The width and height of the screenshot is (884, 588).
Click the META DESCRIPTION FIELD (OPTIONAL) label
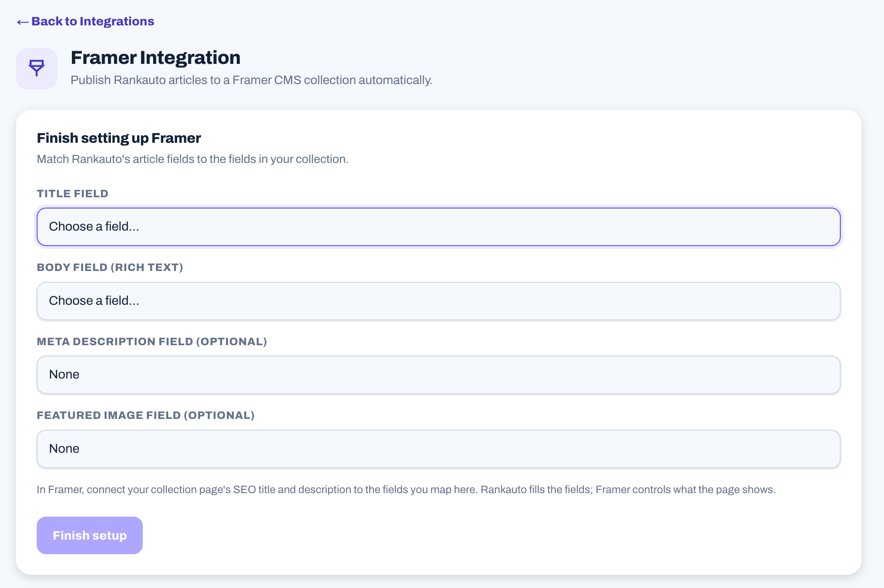point(152,341)
